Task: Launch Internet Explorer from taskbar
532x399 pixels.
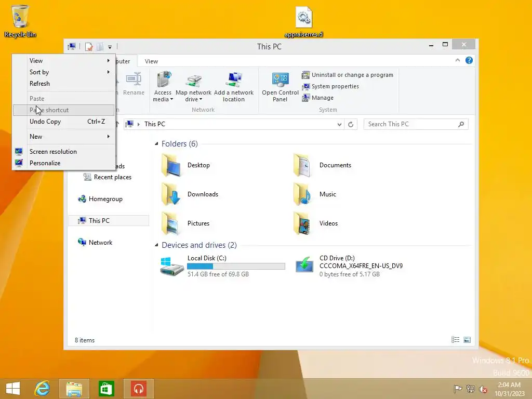Action: click(x=43, y=389)
